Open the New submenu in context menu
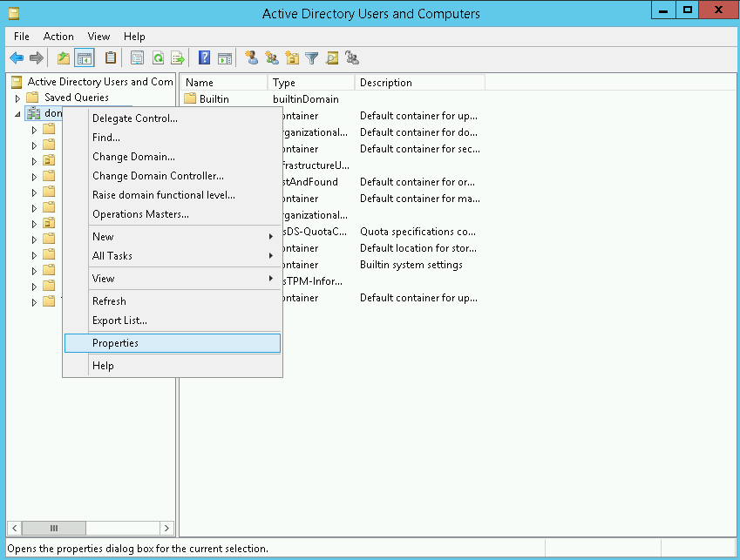The height and width of the screenshot is (560, 740). 173,237
